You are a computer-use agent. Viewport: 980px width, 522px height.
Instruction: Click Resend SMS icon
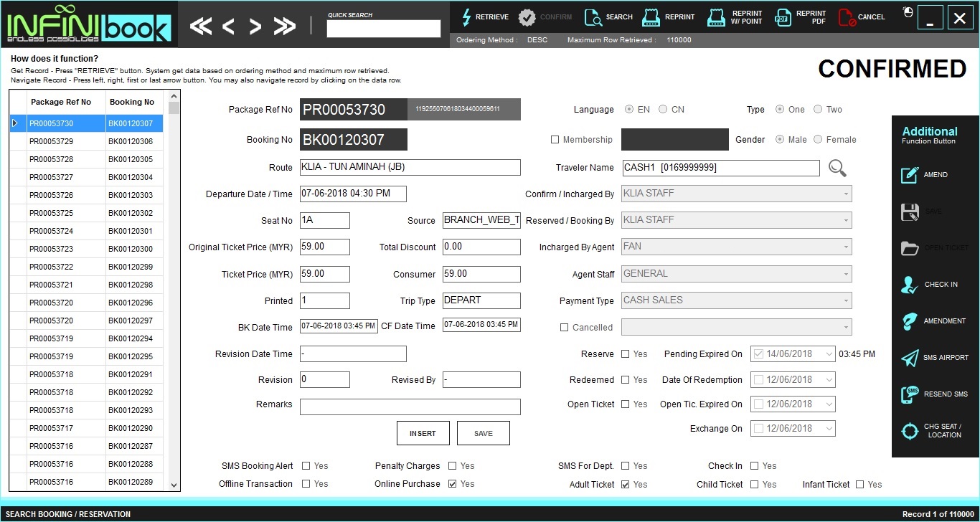pos(910,394)
